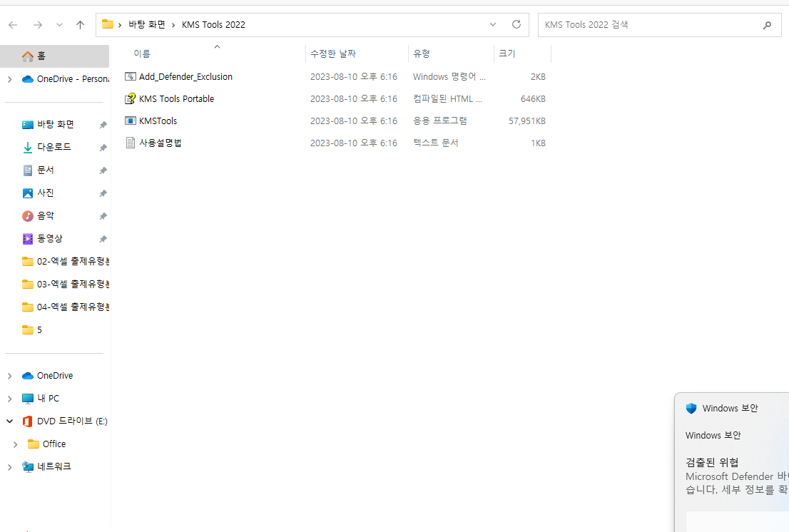
Task: Click the pin icon next to 문서
Action: (x=103, y=170)
